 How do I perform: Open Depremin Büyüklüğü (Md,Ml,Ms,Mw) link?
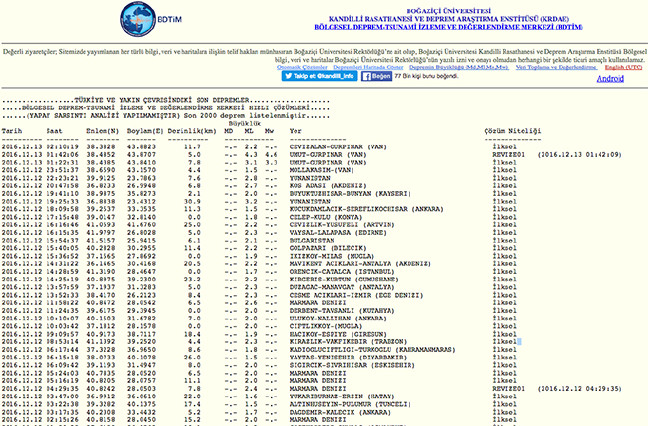459,67
